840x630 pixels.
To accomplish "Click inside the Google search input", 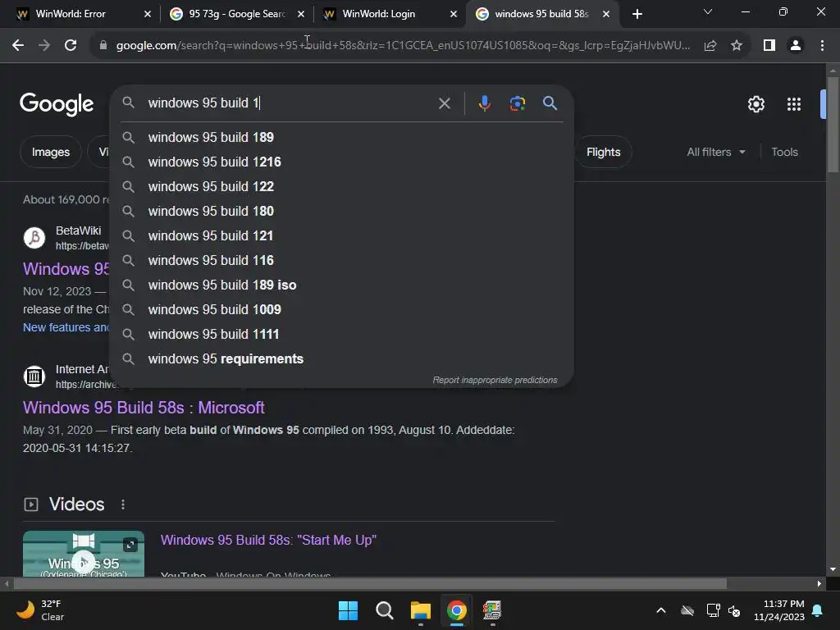I will [x=290, y=103].
